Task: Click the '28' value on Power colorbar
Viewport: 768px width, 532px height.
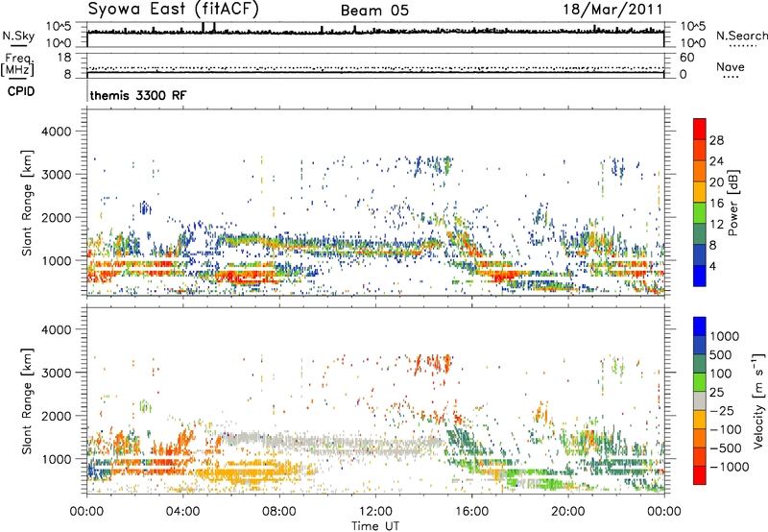Action: [x=716, y=140]
